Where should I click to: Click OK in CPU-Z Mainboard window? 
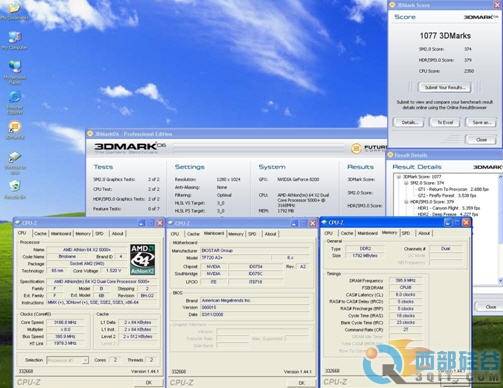(x=301, y=383)
